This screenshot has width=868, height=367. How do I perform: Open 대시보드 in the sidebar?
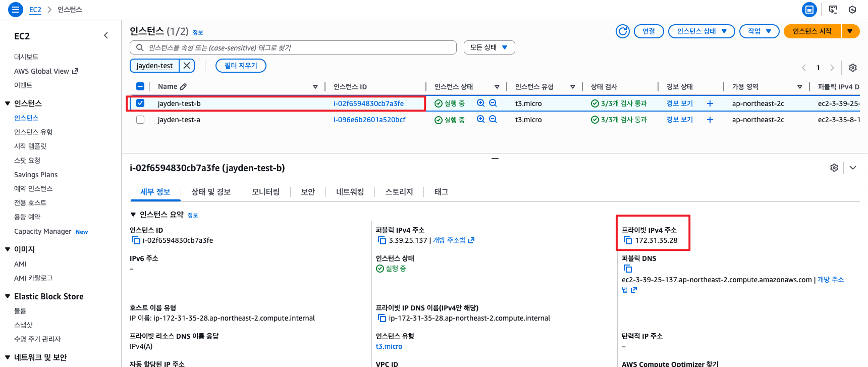(x=26, y=57)
